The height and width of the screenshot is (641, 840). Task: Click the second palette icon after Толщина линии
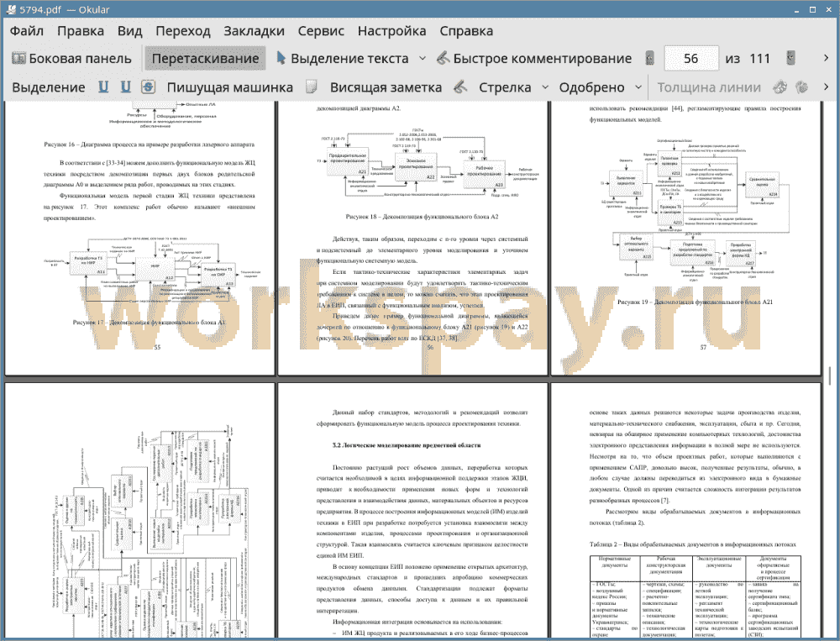click(801, 87)
